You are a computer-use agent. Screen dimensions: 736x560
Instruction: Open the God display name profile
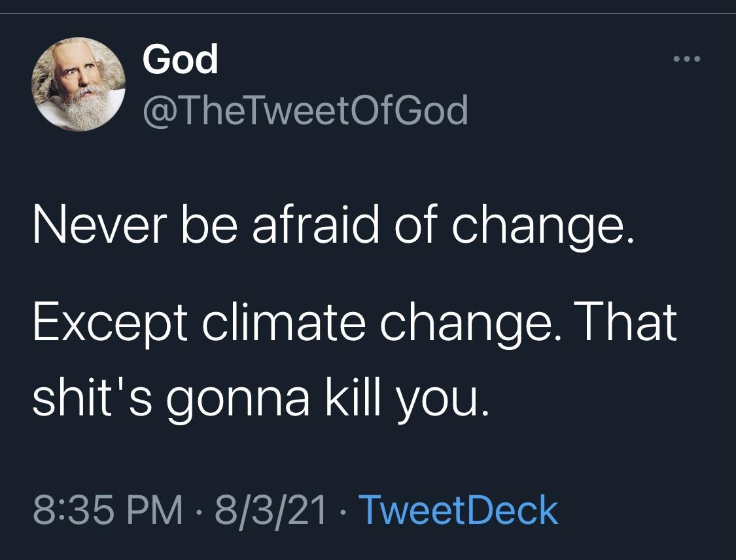click(x=180, y=61)
